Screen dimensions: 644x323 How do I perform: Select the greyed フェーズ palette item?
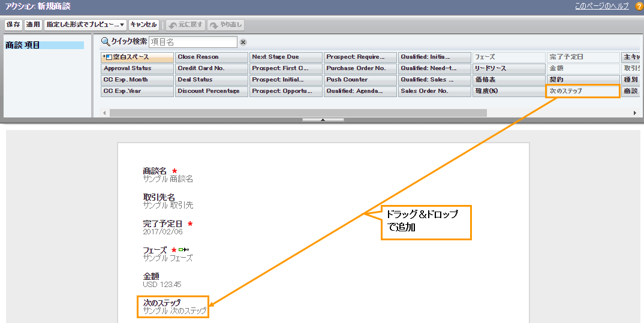[509, 57]
